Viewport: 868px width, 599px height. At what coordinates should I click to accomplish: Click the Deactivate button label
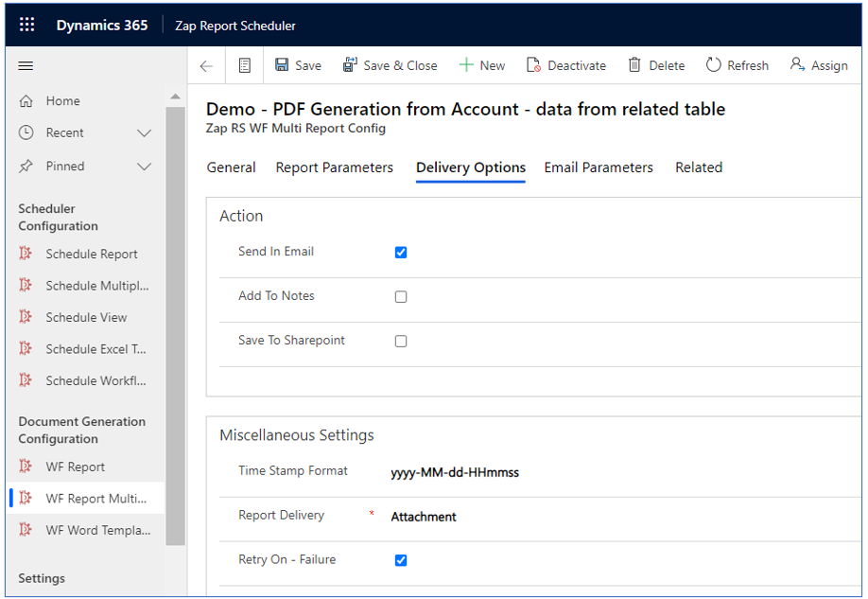(x=577, y=65)
